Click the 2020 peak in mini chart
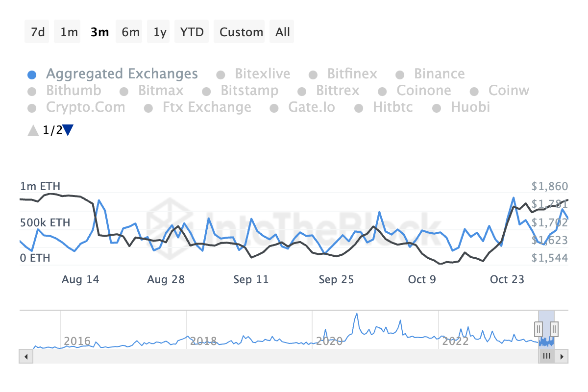588x392 pixels. pos(357,314)
